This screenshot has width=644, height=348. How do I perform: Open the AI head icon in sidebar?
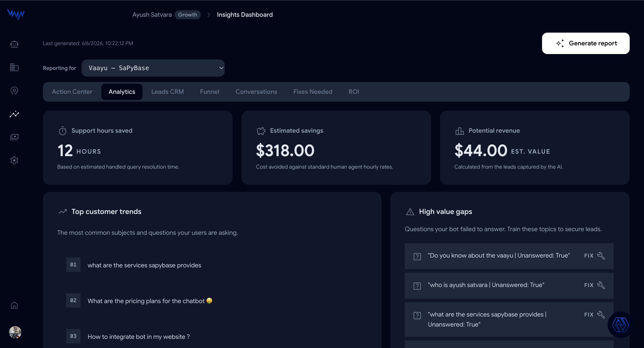pyautogui.click(x=14, y=91)
